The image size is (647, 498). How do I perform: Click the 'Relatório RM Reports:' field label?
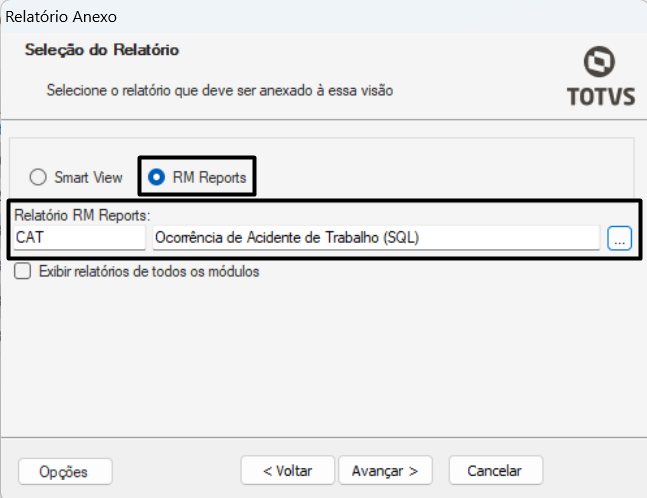point(82,215)
